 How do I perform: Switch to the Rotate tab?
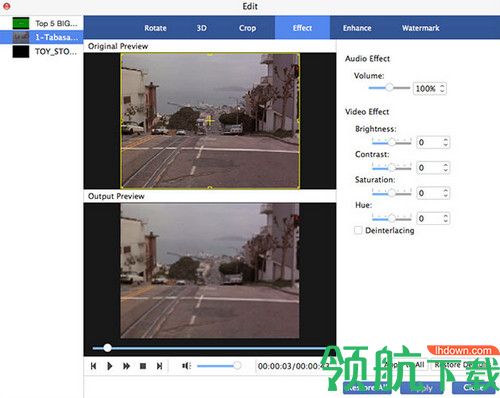click(155, 28)
